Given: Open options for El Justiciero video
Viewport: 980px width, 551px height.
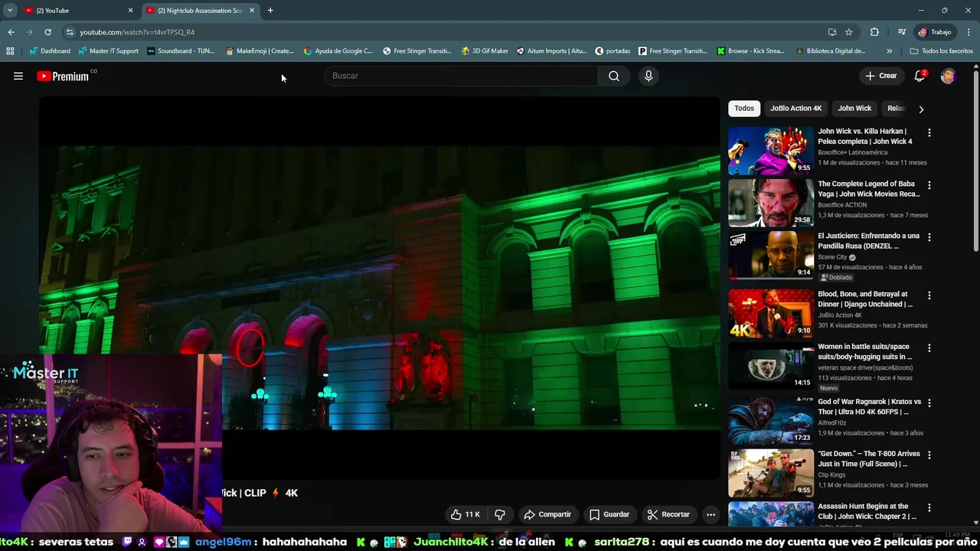Looking at the screenshot, I should 929,237.
